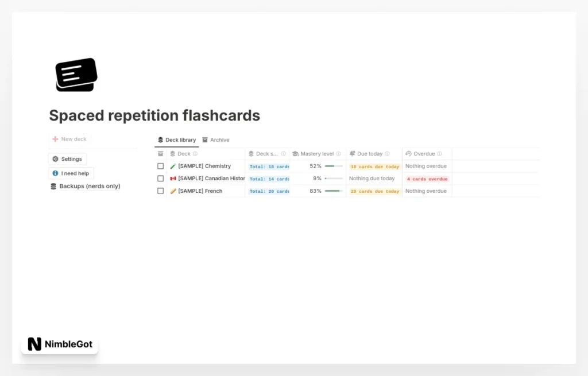
Task: Click the Chemistry mastery progress bar at 52%
Action: point(335,166)
